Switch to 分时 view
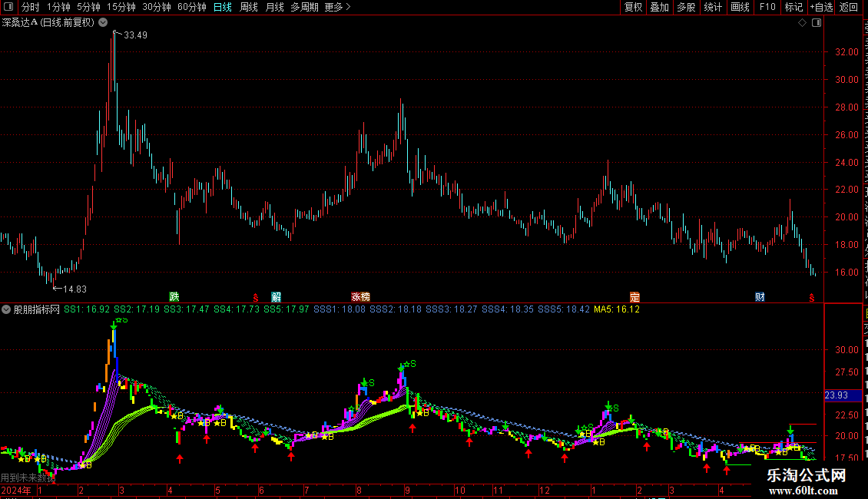This screenshot has width=868, height=499. pos(31,7)
